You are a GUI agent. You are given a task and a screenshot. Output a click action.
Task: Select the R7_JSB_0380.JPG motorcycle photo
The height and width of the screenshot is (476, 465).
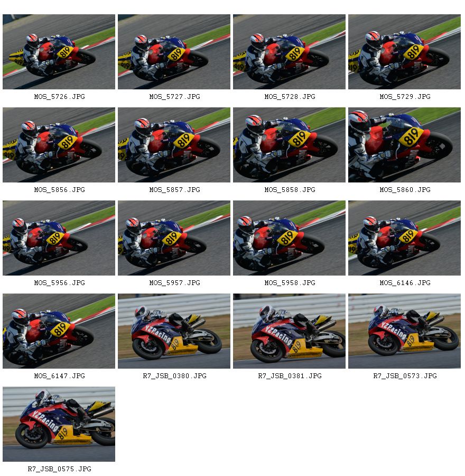tap(174, 331)
